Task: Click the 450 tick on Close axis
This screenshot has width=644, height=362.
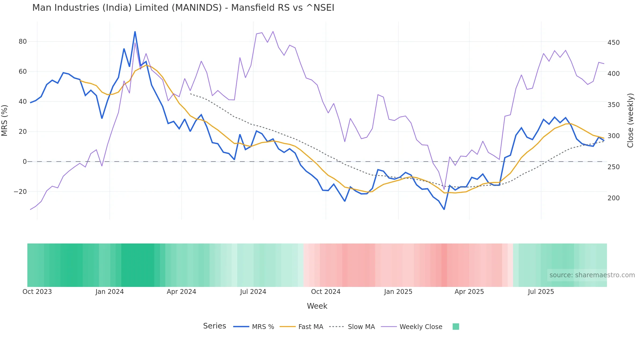Action: click(614, 43)
